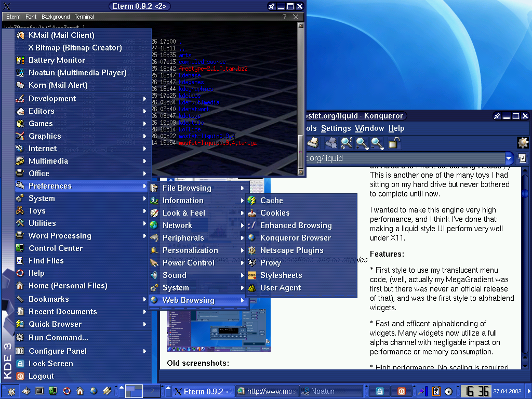Click the Stylesheets CSS icon

[252, 275]
